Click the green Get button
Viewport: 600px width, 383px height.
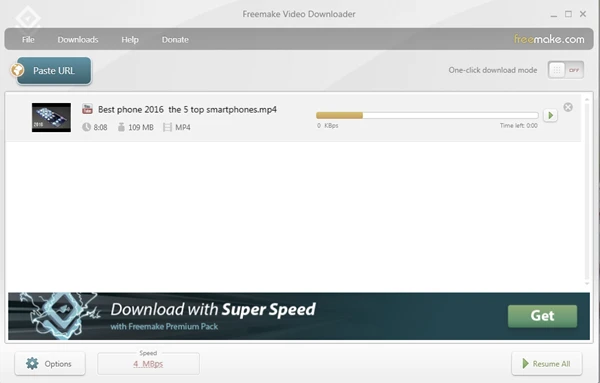542,316
